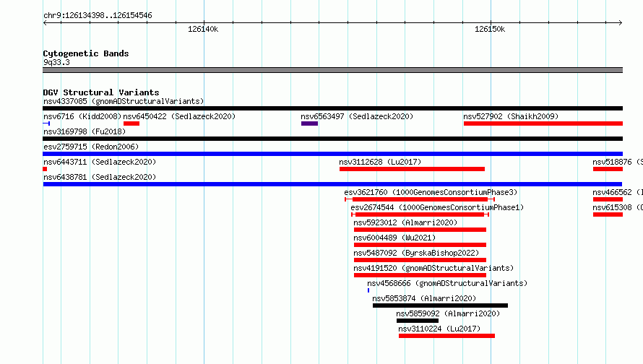Click the gray 9q33.3 cytogenetic band bar
643x364 pixels.
332,70
